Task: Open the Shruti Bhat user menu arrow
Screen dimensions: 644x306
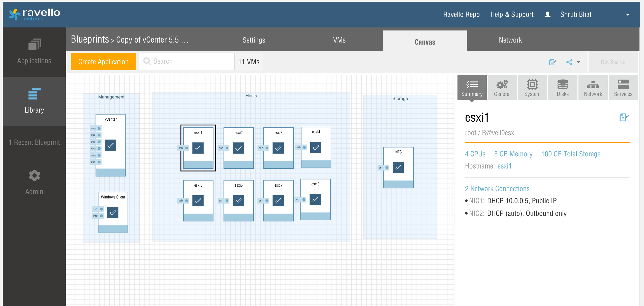Action: pyautogui.click(x=628, y=15)
